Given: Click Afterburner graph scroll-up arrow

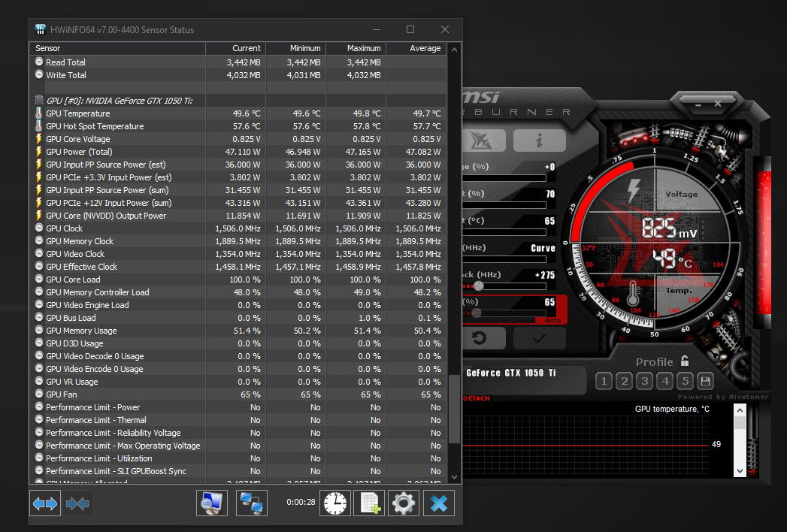Looking at the screenshot, I should (740, 410).
